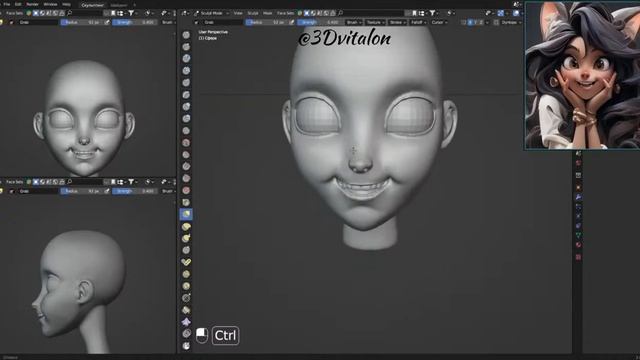
Task: Open the Render menu
Action: pyautogui.click(x=32, y=4)
